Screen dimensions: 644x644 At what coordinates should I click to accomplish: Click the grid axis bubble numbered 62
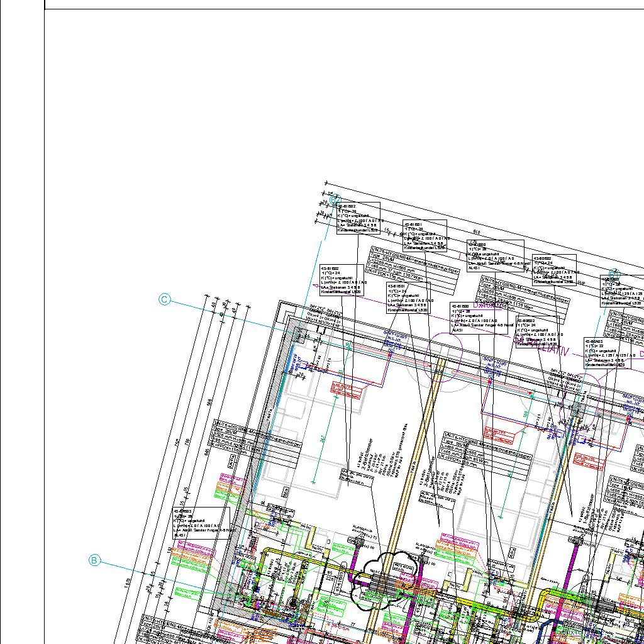click(335, 199)
